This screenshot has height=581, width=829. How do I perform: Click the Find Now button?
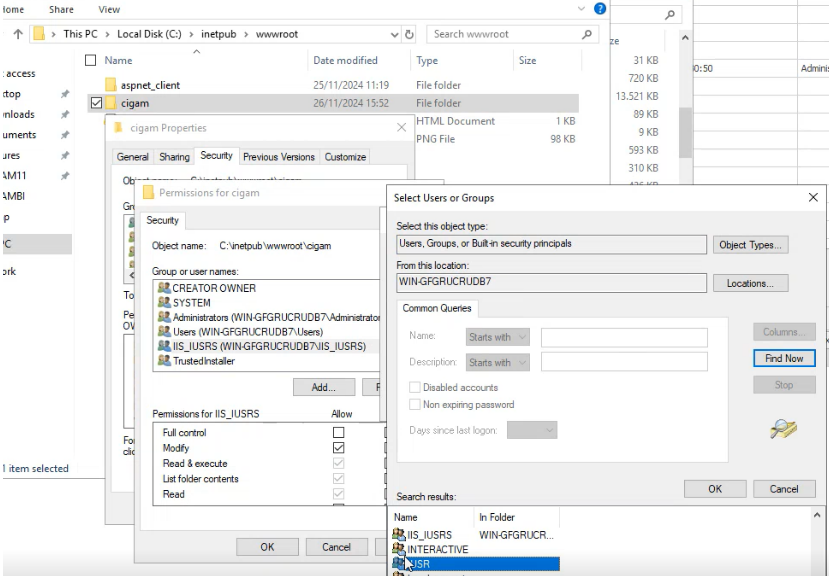click(784, 358)
